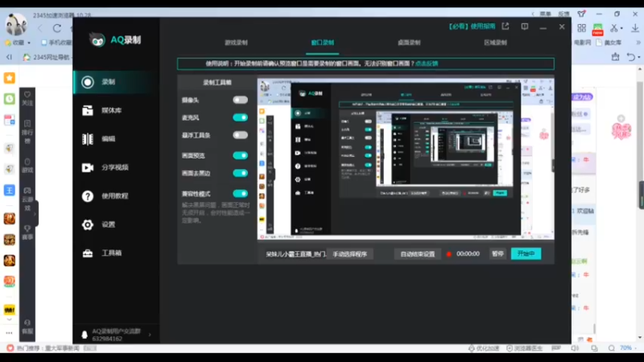Click the 开始中 start button
644x362 pixels.
[526, 253]
